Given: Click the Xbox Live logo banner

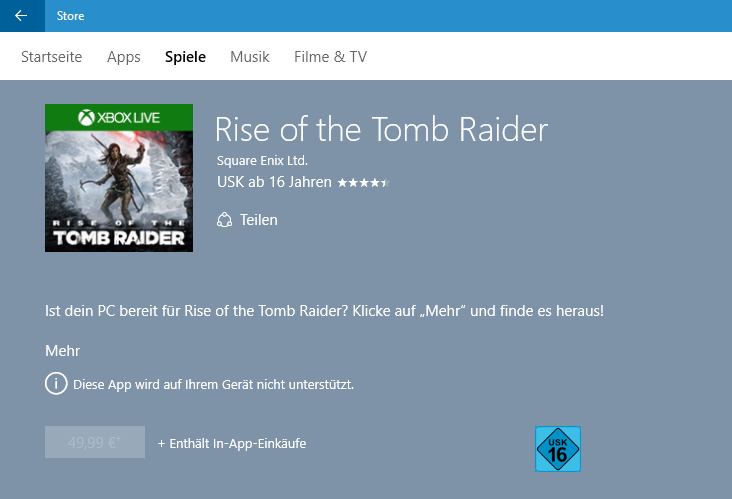Looking at the screenshot, I should pyautogui.click(x=119, y=118).
